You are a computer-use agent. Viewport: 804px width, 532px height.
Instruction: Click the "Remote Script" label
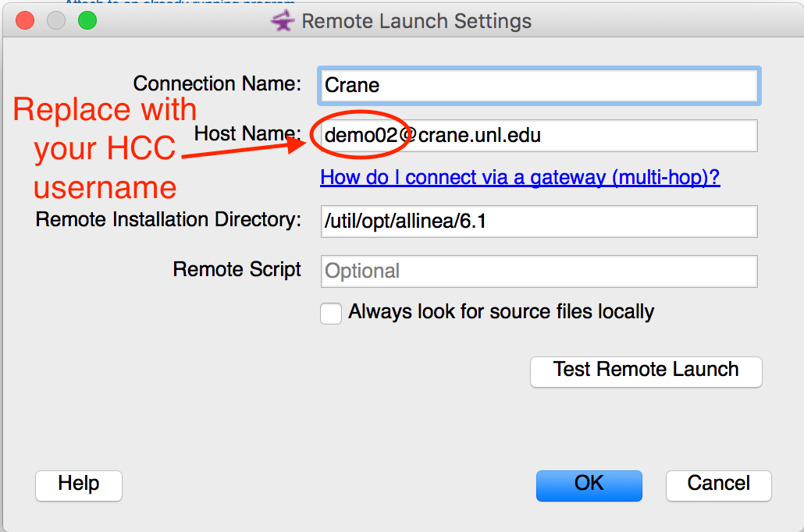tap(237, 270)
